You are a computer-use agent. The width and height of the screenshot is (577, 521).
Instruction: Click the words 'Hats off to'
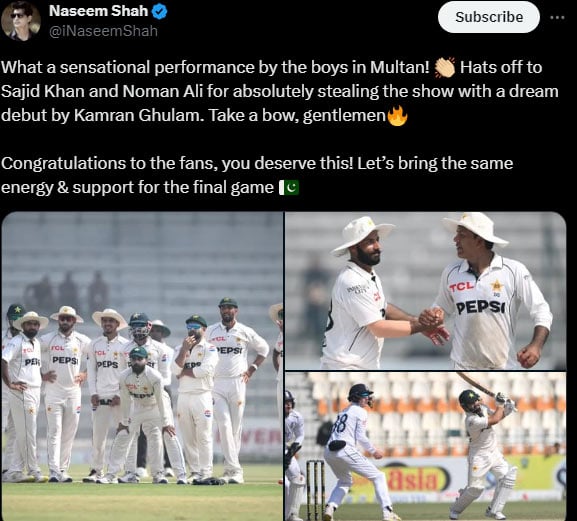tap(501, 68)
